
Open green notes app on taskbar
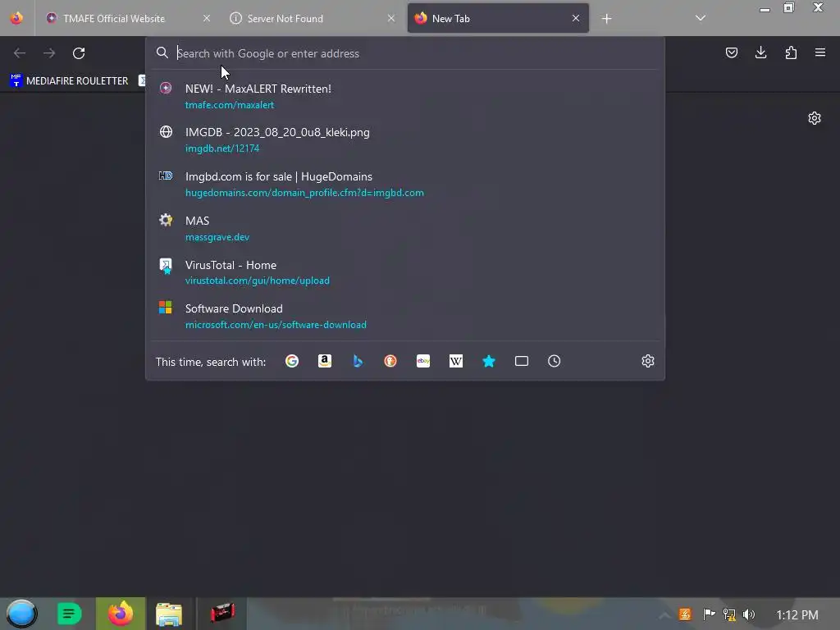tap(69, 614)
